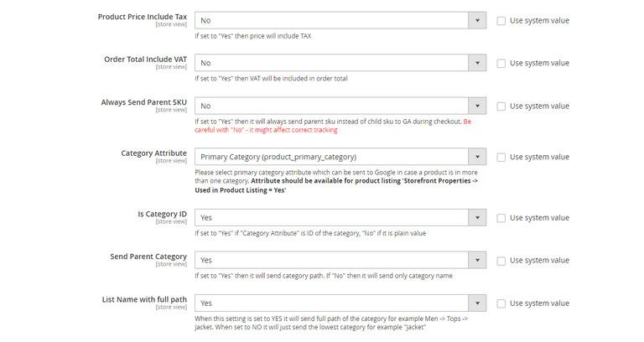Open the Product Price Include Tax dropdown
This screenshot has height=342, width=644.
(x=340, y=20)
